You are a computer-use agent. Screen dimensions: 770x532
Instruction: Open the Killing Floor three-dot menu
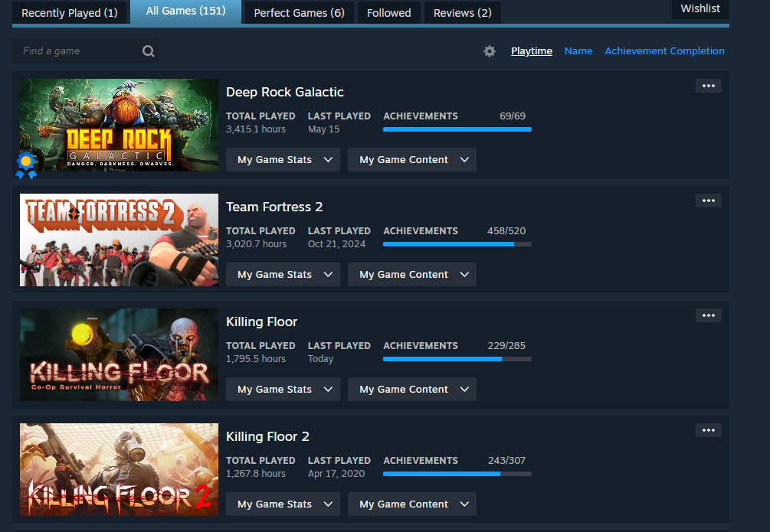click(x=708, y=315)
